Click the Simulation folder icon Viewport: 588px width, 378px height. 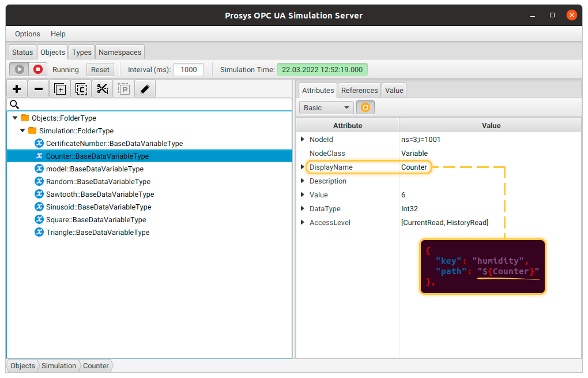[32, 130]
